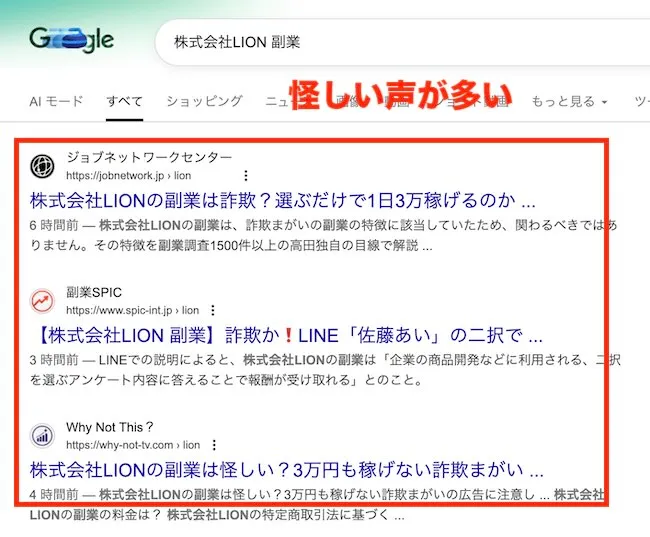
Task: Open more options next to why-not-tv.com result
Action: click(x=214, y=445)
